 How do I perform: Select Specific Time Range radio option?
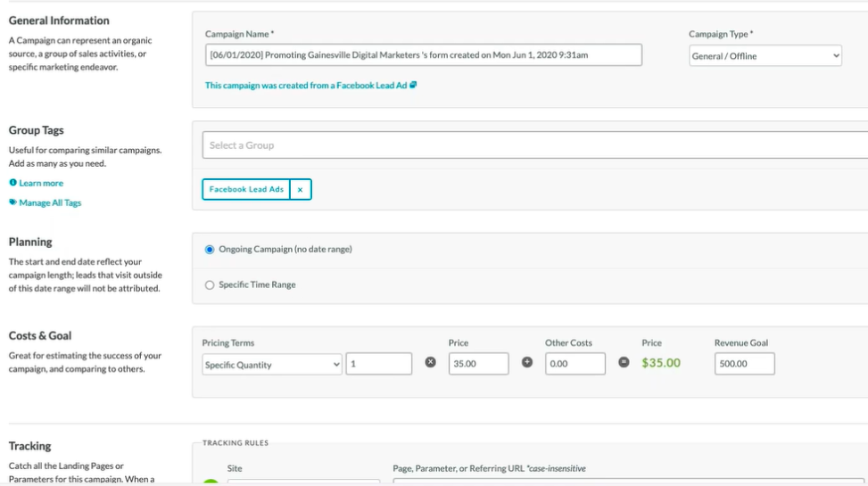click(x=210, y=285)
